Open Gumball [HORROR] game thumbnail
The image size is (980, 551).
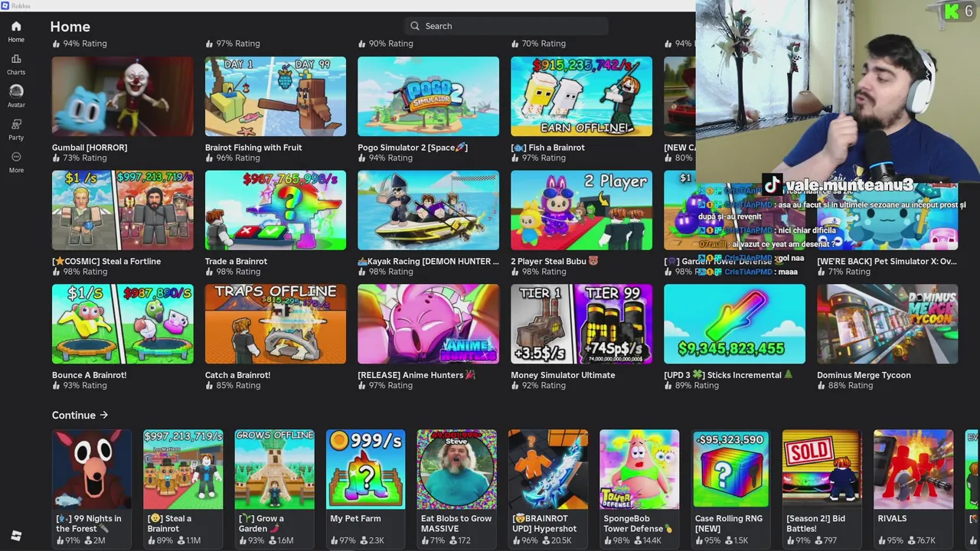pyautogui.click(x=122, y=96)
